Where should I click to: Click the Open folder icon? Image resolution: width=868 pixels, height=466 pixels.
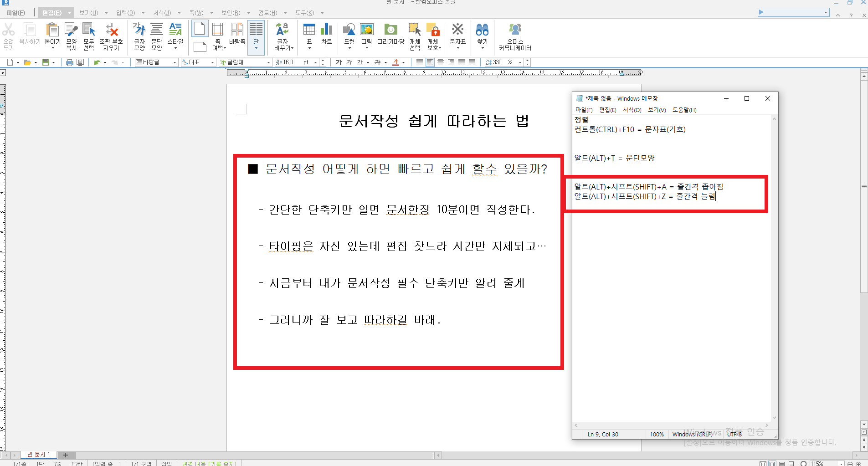pos(27,62)
